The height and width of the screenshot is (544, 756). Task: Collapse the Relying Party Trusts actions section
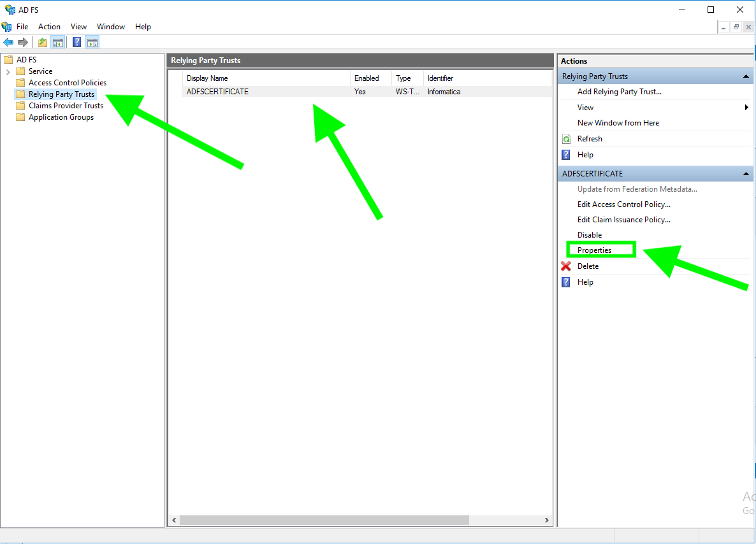click(x=746, y=76)
